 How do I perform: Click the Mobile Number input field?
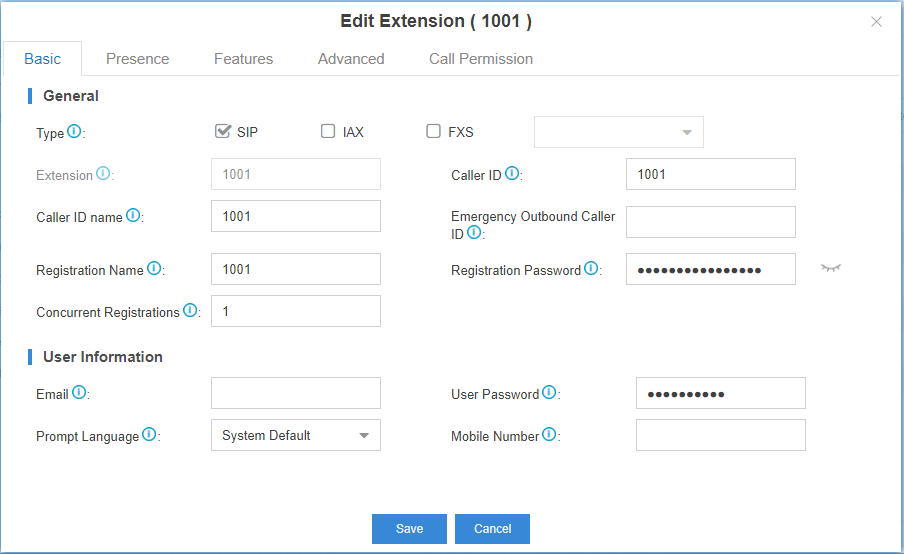click(x=721, y=435)
